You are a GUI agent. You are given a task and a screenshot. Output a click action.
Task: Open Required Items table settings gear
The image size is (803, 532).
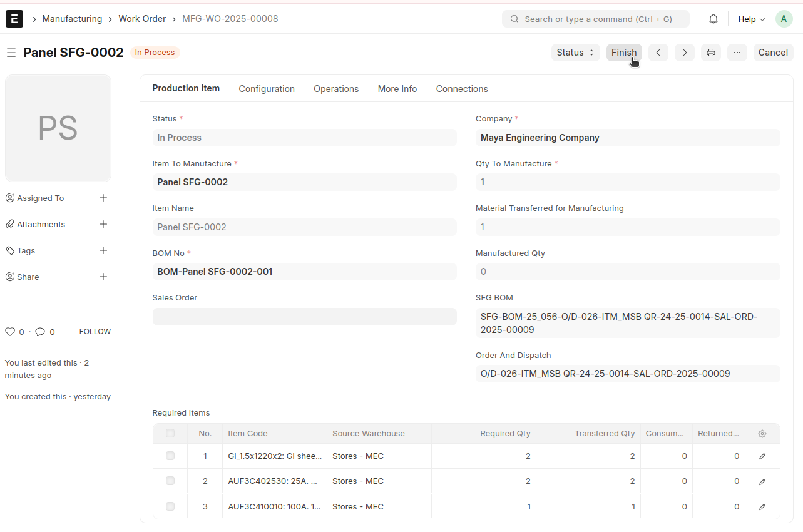coord(762,434)
